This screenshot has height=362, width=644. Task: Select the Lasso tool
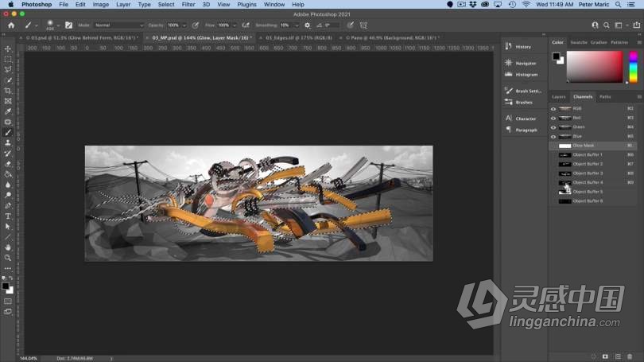coord(8,69)
